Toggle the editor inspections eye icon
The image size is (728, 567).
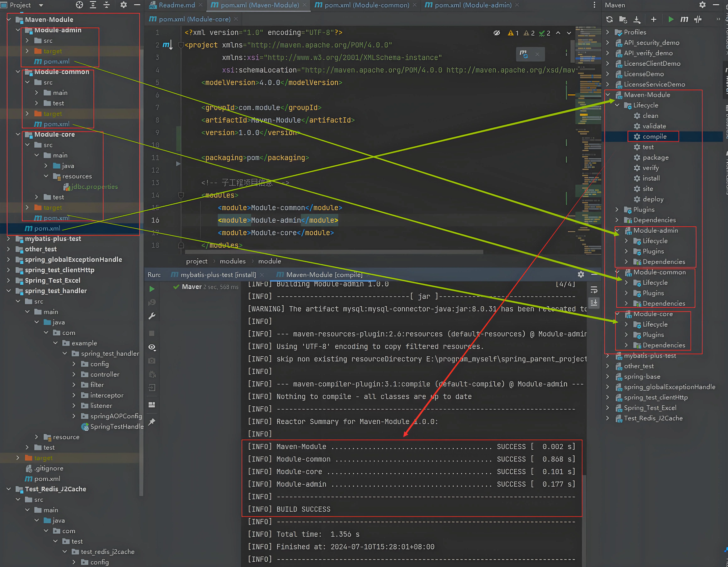497,33
